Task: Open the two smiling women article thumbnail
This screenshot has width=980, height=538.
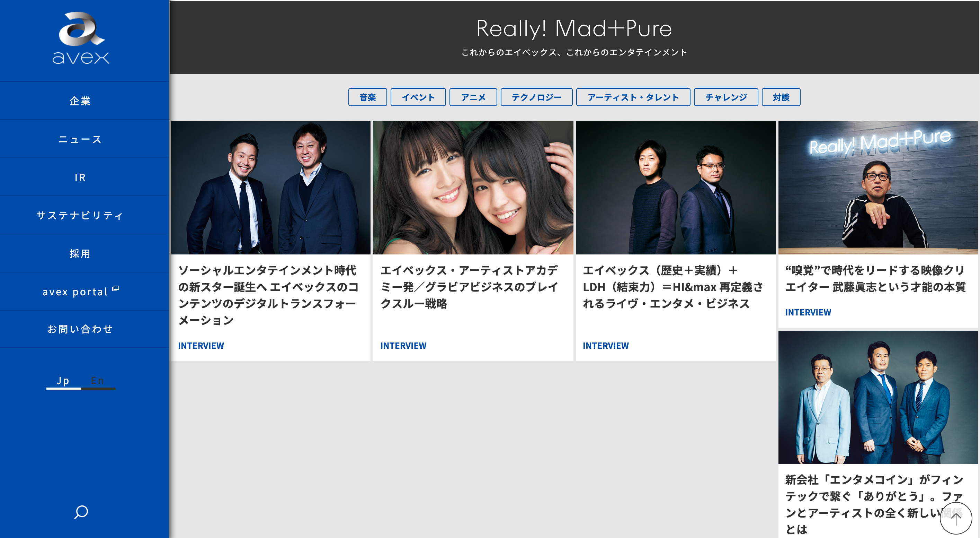Action: tap(473, 188)
